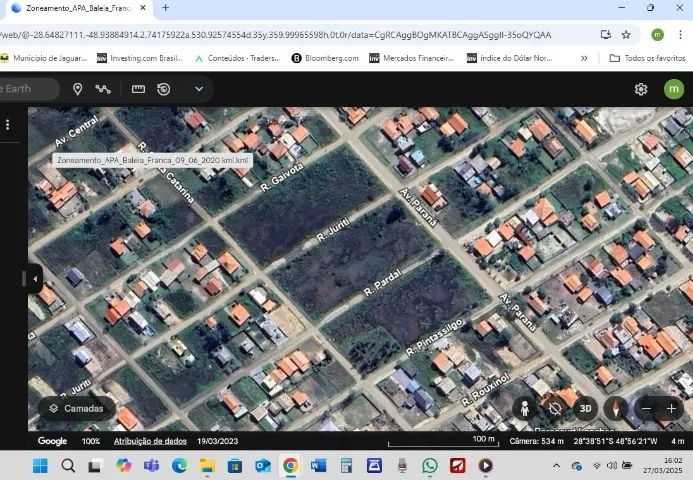This screenshot has height=480, width=693.
Task: Open WhatsApp from the taskbar
Action: [430, 465]
